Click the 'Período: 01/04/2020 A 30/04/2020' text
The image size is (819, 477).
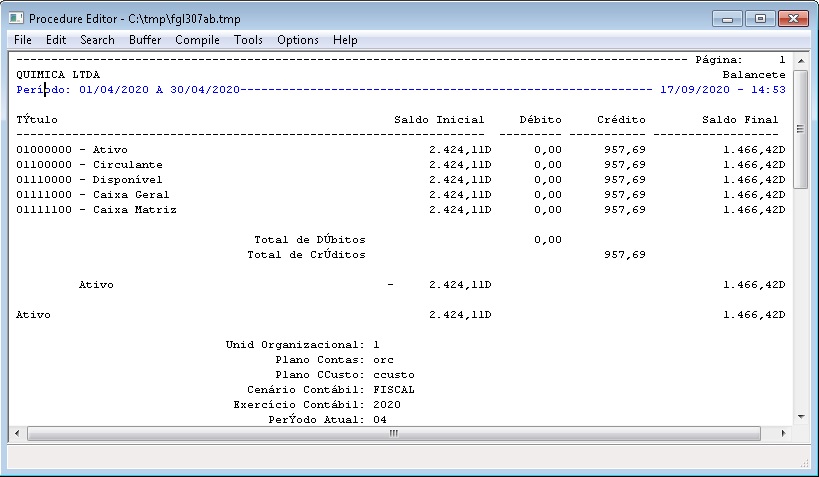[x=128, y=90]
